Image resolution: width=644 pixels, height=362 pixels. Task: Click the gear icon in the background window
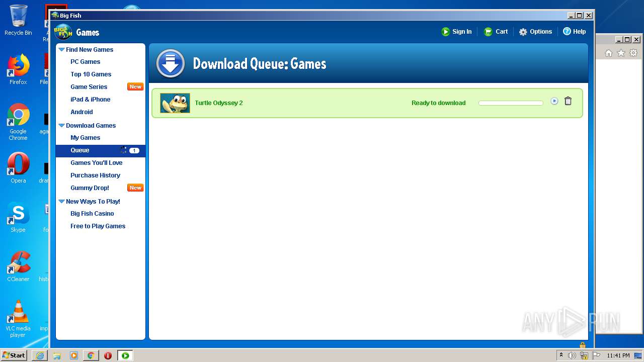[634, 53]
